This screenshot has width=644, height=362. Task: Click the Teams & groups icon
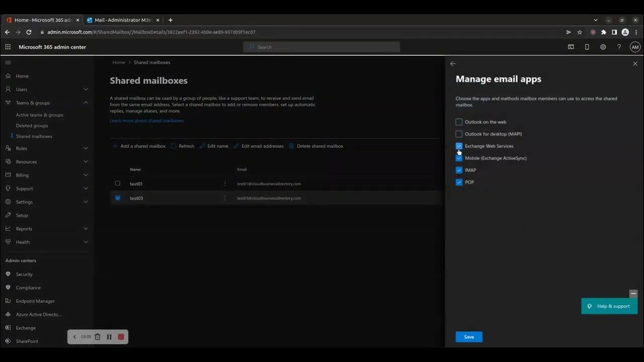(8, 103)
